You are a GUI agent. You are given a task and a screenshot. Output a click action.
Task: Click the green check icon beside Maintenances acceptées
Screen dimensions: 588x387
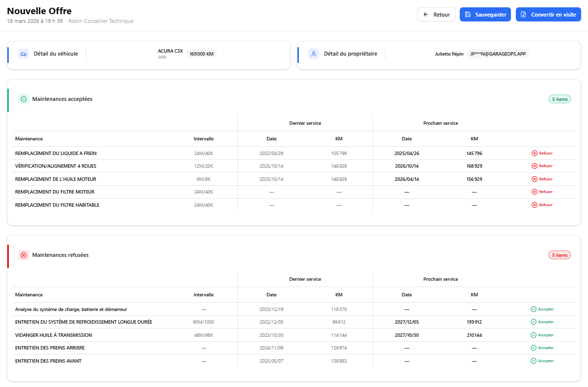pos(23,99)
